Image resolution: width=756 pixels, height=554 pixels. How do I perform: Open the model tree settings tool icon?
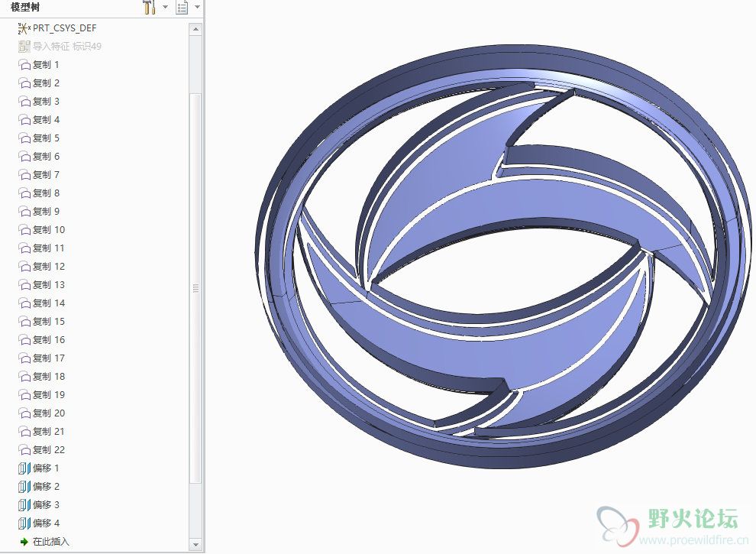[150, 7]
